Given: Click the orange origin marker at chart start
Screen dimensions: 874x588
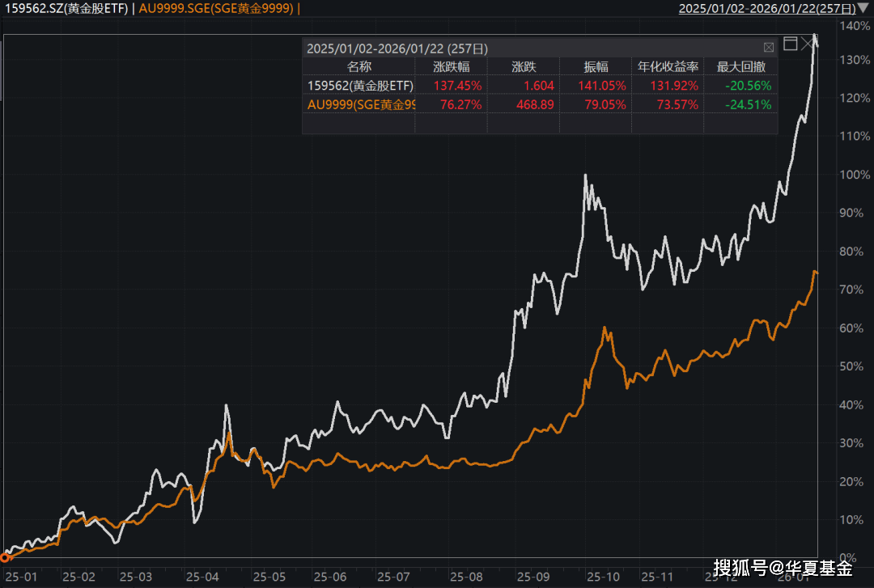Looking at the screenshot, I should pos(5,556).
